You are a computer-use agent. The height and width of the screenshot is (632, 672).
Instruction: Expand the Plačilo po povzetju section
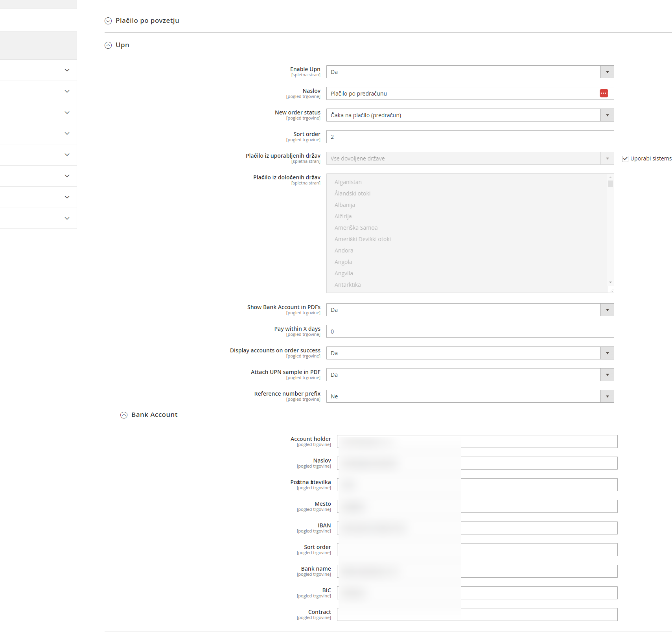click(142, 20)
